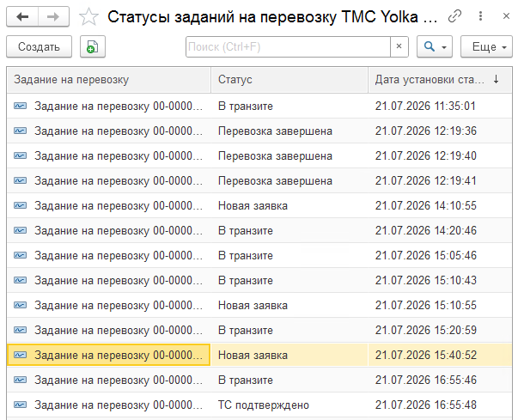This screenshot has width=518, height=420.
Task: Click the date 21.07.2026 15:20:59
Action: point(426,330)
